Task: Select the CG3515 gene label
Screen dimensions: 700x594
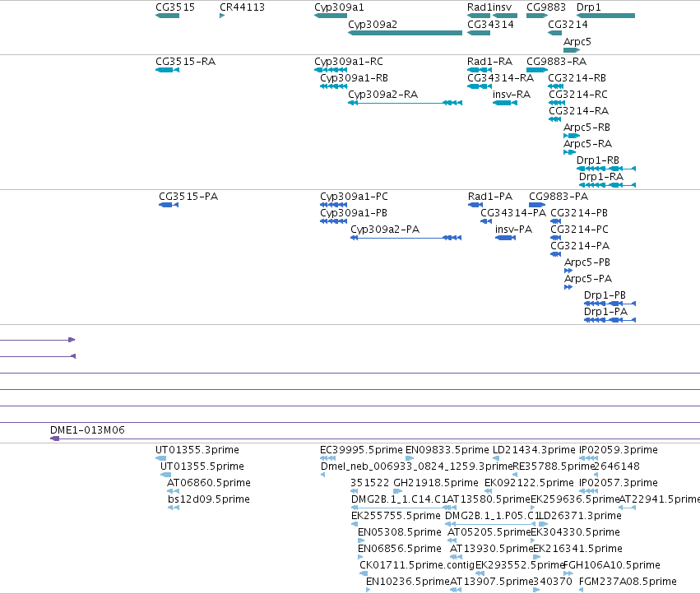Action: pos(175,7)
